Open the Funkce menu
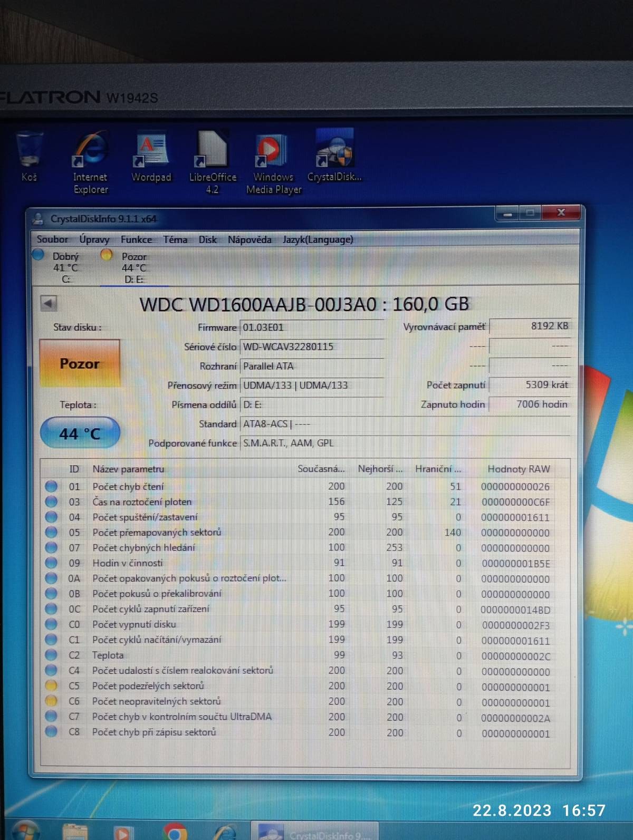633x840 pixels. pyautogui.click(x=136, y=239)
